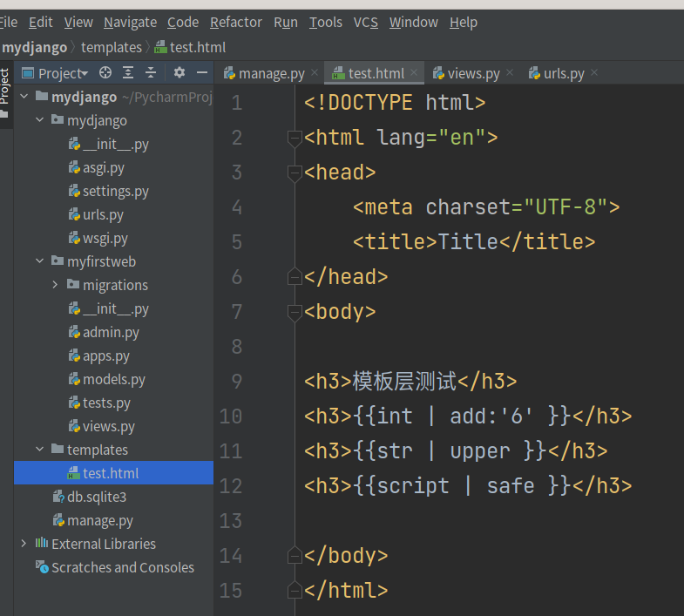This screenshot has height=616, width=684.
Task: Expand the migrations folder
Action: 55,285
